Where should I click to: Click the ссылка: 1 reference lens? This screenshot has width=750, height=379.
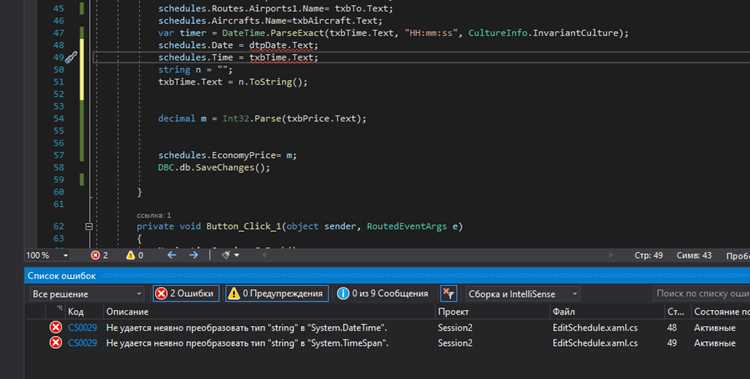154,216
